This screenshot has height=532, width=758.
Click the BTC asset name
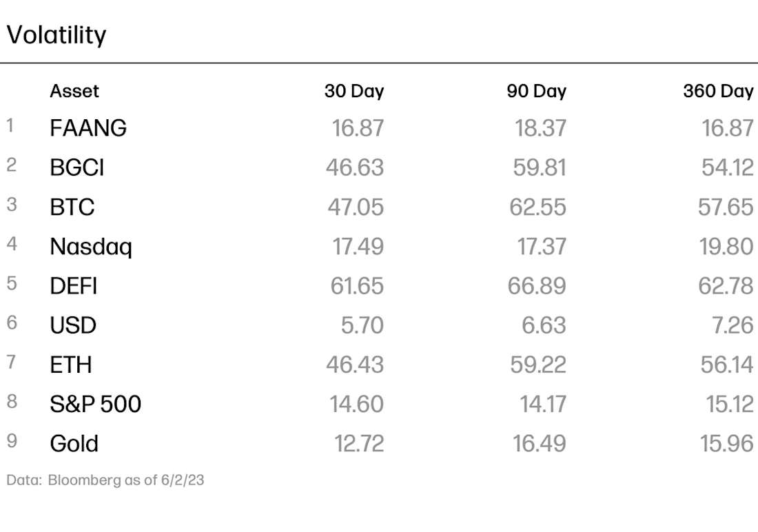pos(72,207)
